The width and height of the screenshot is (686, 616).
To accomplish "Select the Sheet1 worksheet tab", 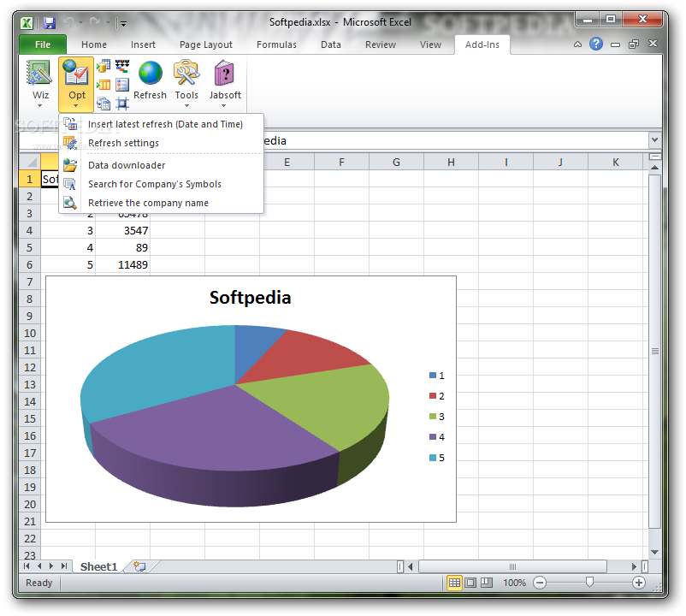I will [98, 566].
